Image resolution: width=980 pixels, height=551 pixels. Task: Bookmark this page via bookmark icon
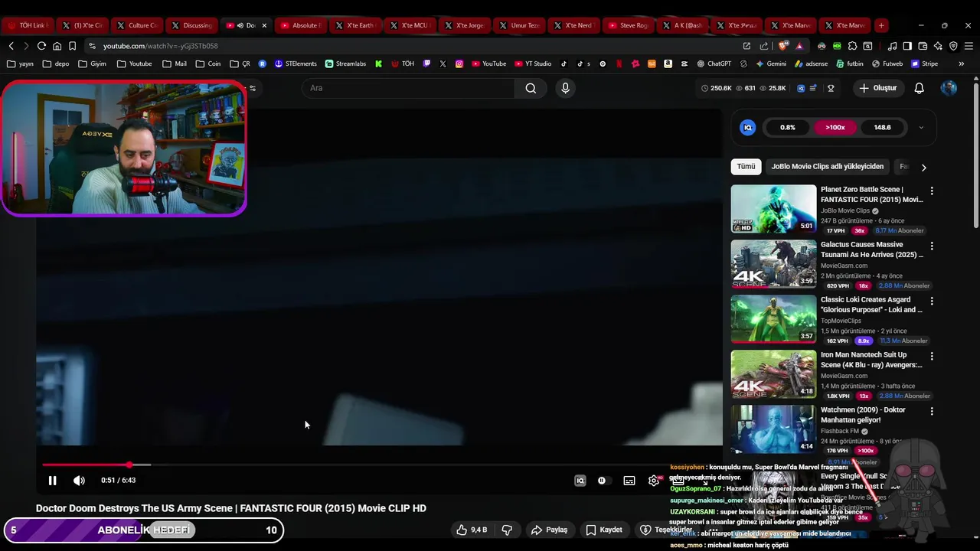click(x=72, y=46)
